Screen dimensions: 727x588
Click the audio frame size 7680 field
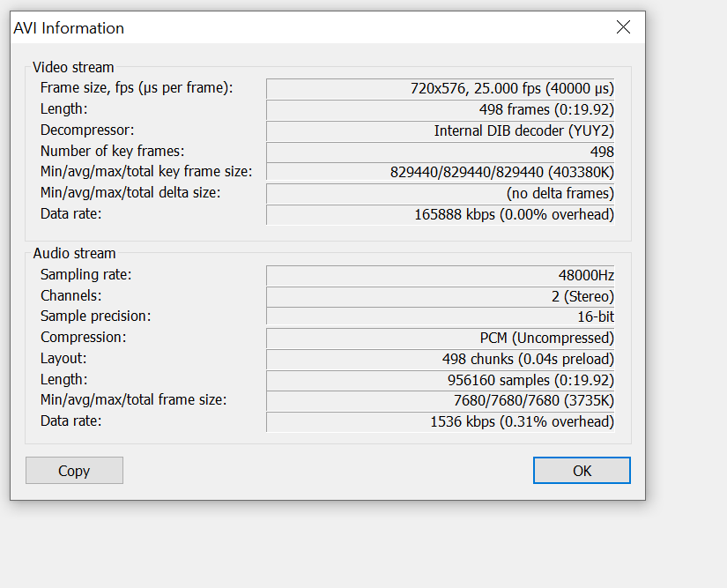click(441, 400)
